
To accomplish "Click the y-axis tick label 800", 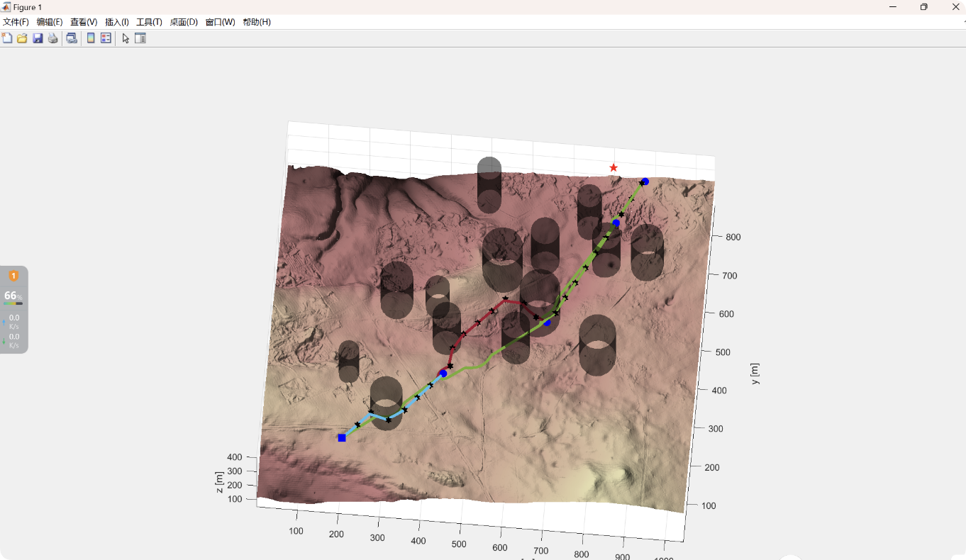I will (733, 237).
